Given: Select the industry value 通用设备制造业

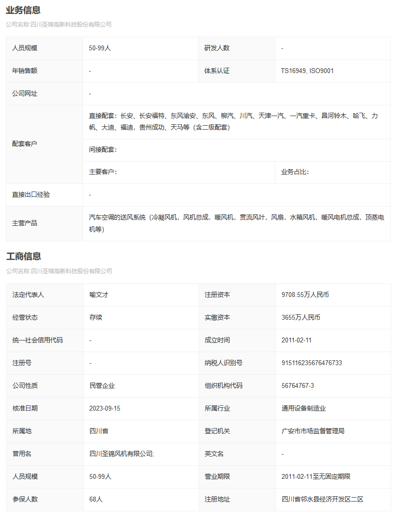Looking at the screenshot, I should 304,409.
